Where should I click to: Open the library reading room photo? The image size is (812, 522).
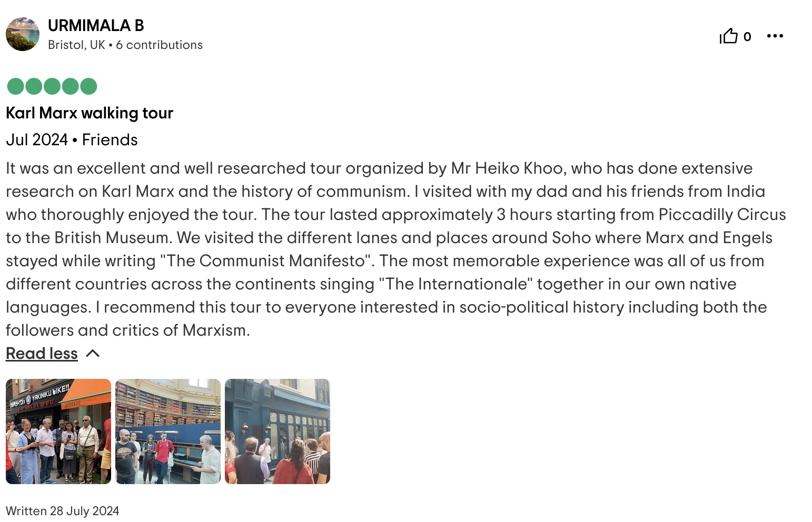(x=168, y=431)
